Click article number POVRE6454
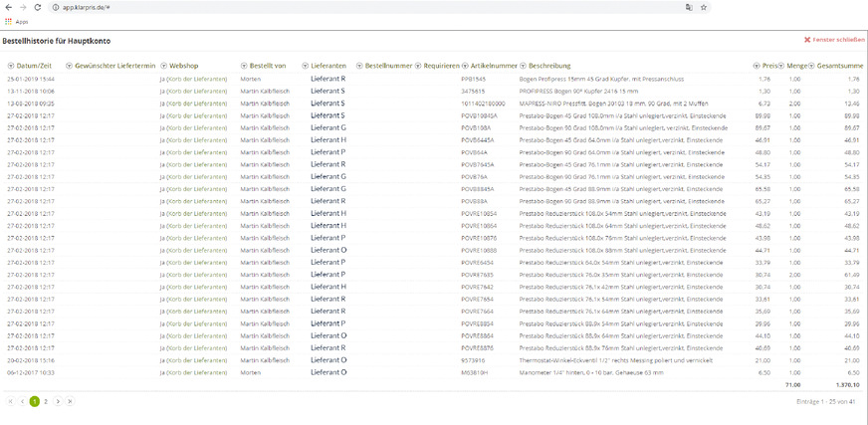Viewport: 868px width, 425px height. click(x=477, y=263)
